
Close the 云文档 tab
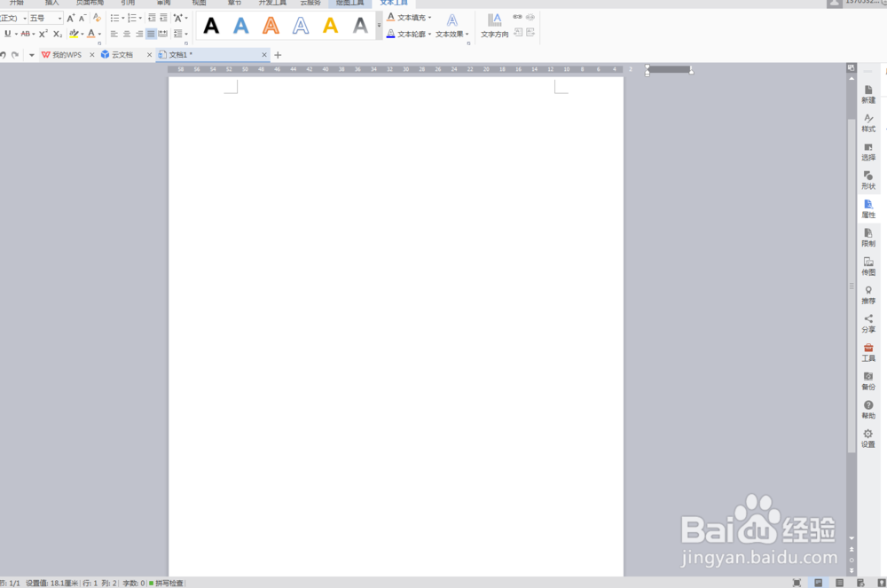click(x=149, y=55)
